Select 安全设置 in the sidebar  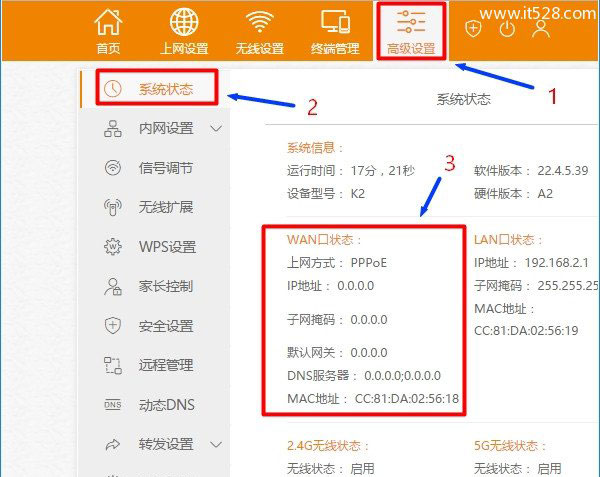pos(165,326)
